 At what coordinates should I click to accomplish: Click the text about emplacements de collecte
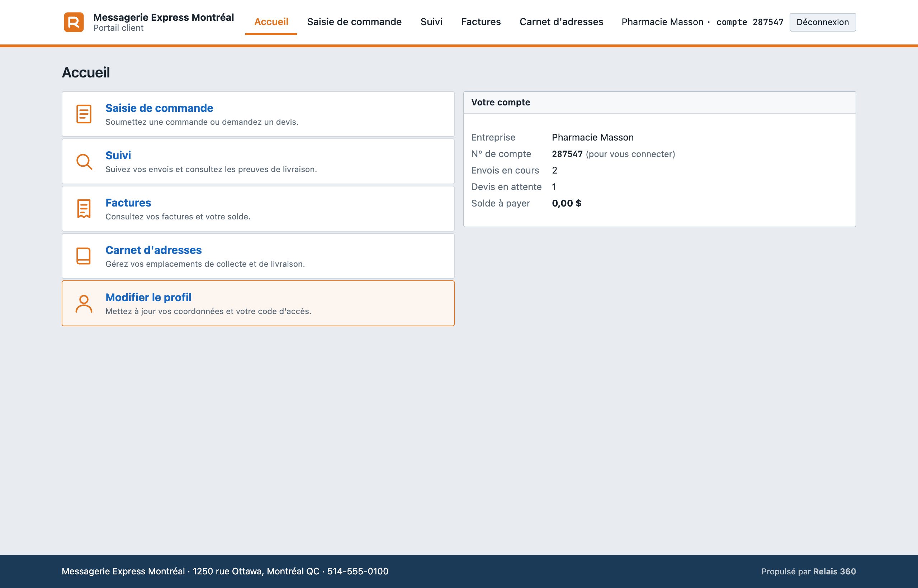(205, 264)
